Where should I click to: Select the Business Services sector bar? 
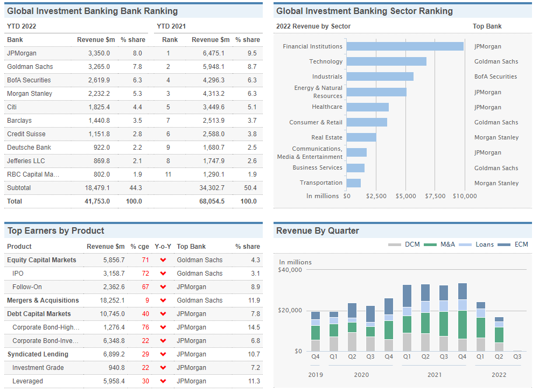355,168
